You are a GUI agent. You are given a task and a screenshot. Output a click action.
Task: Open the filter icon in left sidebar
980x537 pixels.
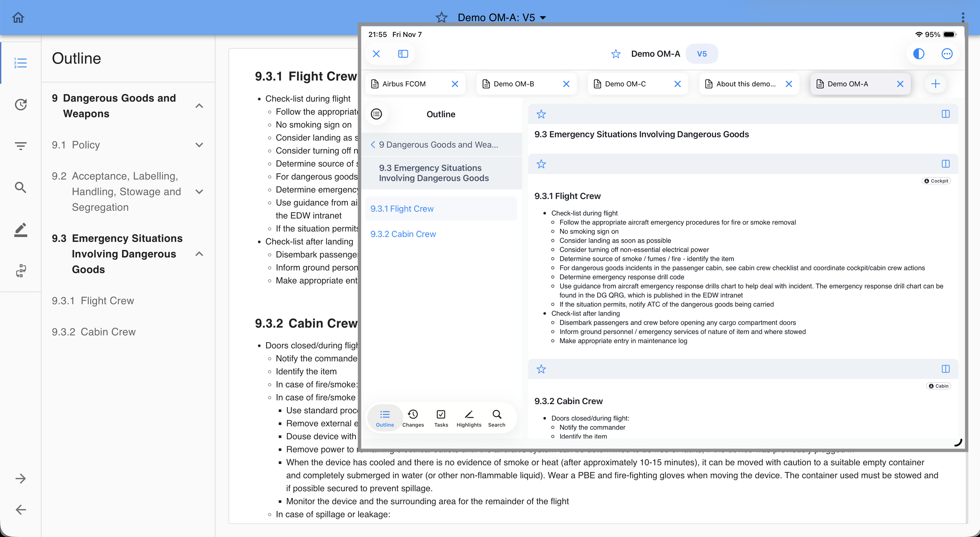(20, 145)
